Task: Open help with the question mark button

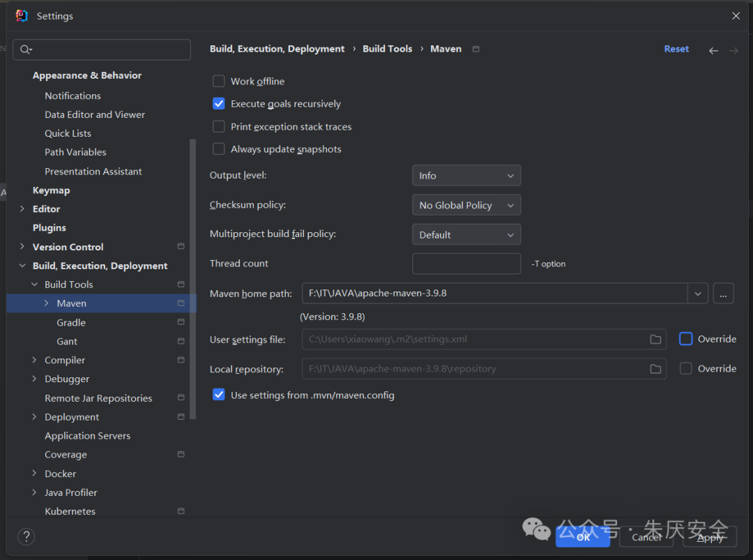Action: coord(26,536)
